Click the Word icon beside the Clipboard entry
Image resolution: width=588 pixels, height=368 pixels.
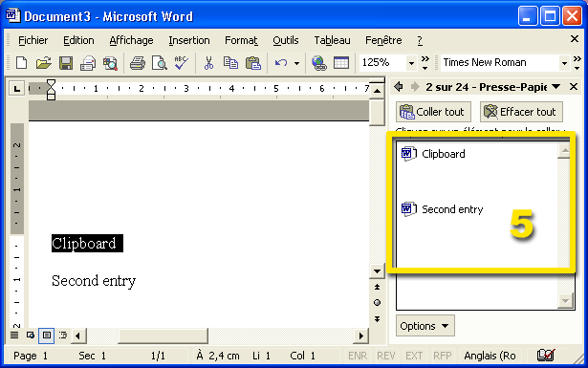coord(409,154)
